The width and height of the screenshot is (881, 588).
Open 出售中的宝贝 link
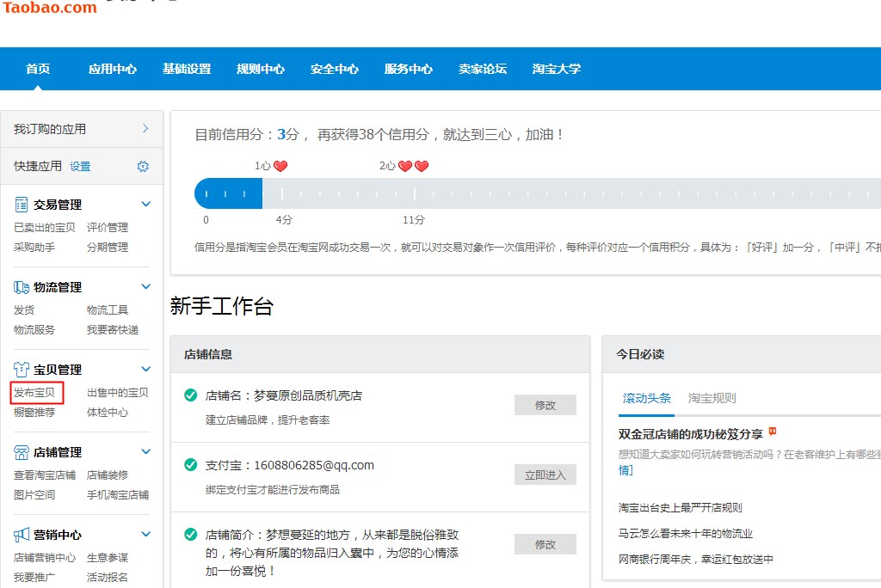pos(117,393)
